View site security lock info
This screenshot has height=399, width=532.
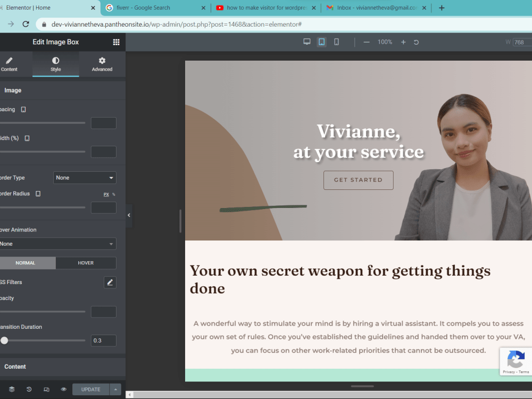point(44,24)
